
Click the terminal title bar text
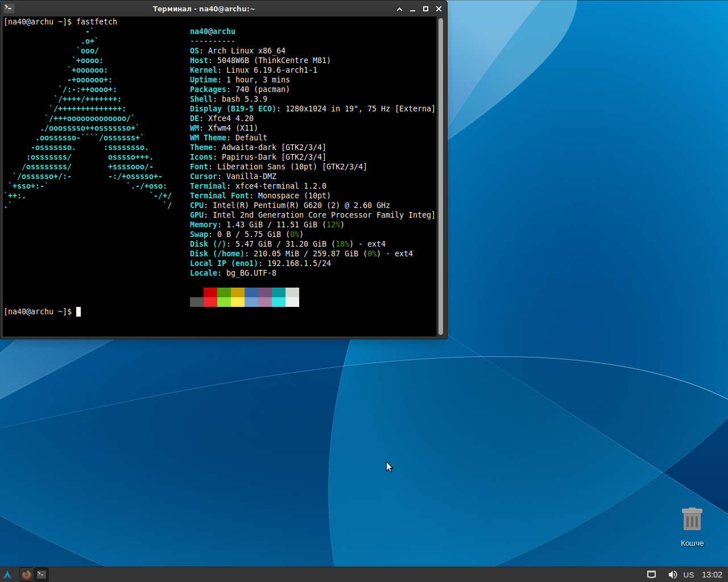(204, 9)
